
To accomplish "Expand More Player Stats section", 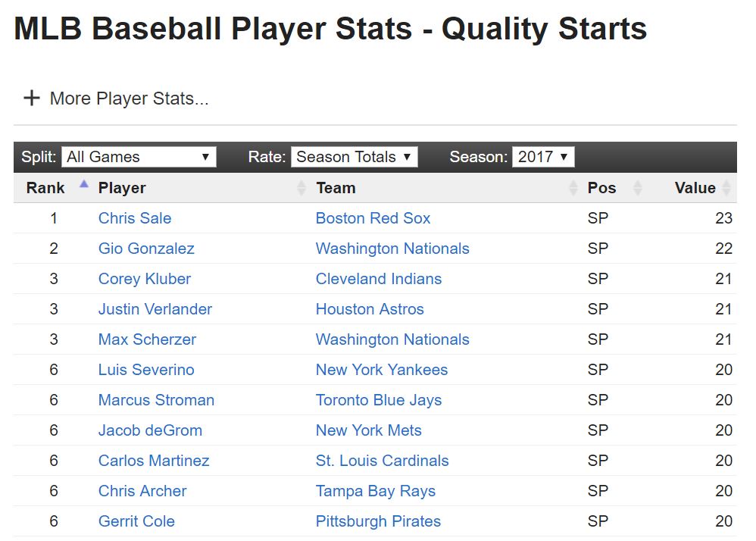I will point(116,99).
